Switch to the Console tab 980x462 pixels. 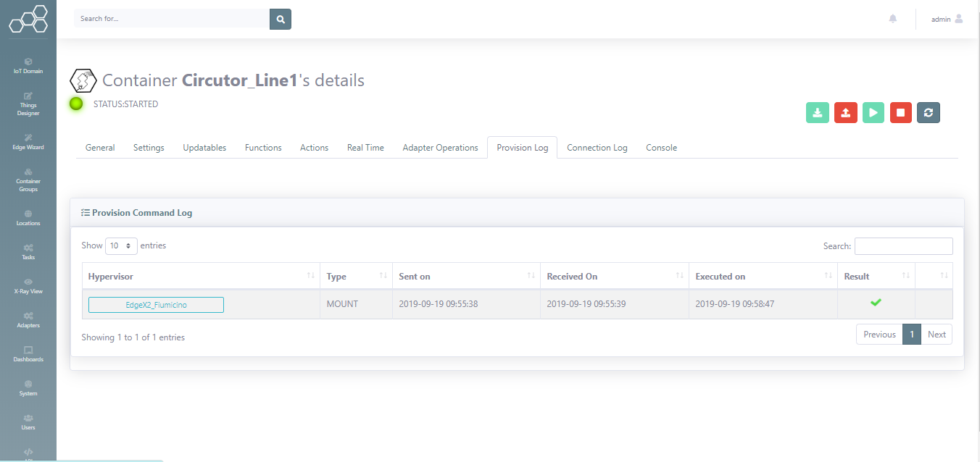point(662,148)
